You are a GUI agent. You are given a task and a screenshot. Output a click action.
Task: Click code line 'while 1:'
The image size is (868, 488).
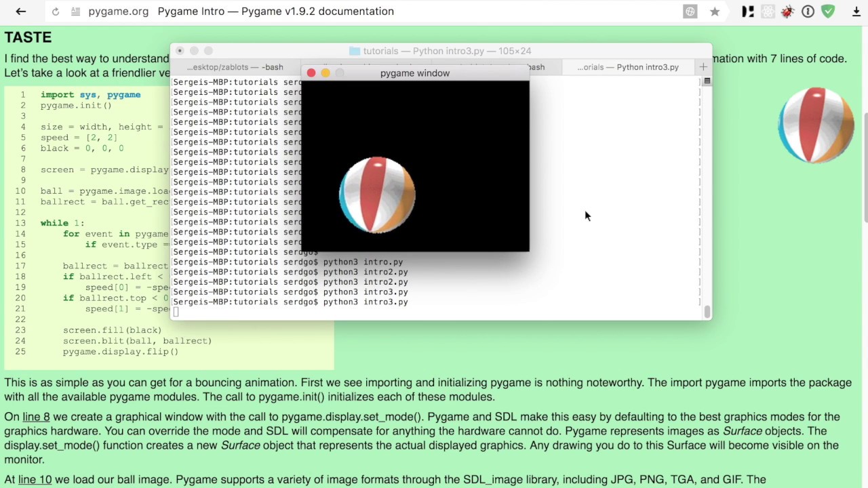(62, 223)
